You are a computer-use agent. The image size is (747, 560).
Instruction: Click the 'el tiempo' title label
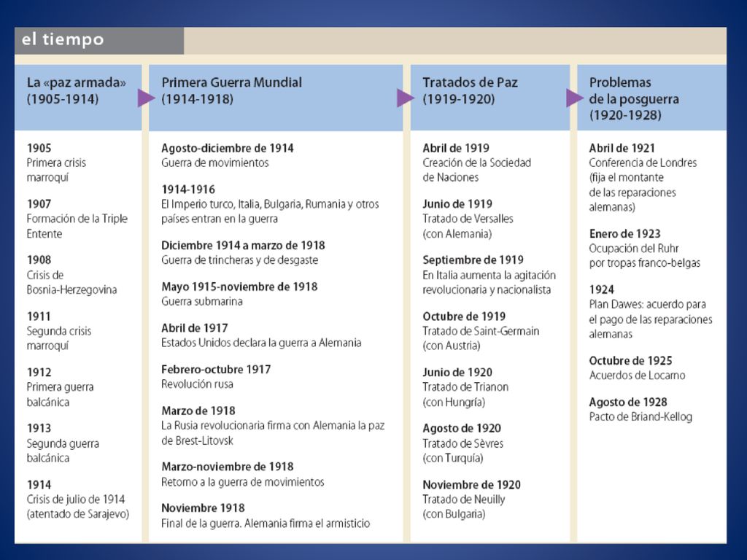coord(63,39)
